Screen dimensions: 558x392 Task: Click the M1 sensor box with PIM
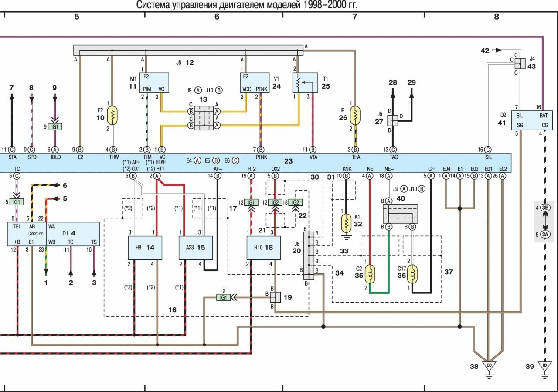pyautogui.click(x=154, y=82)
